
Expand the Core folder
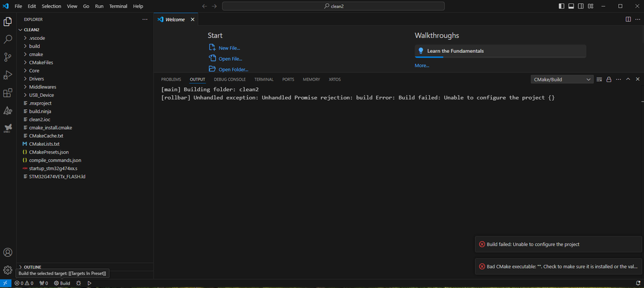click(x=84, y=71)
